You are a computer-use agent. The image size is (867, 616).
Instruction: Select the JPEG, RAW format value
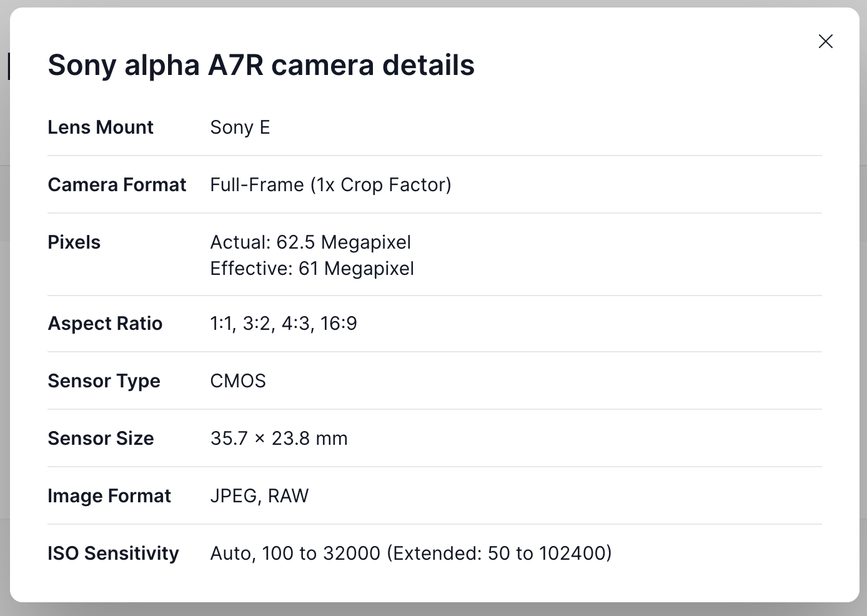[x=259, y=496]
